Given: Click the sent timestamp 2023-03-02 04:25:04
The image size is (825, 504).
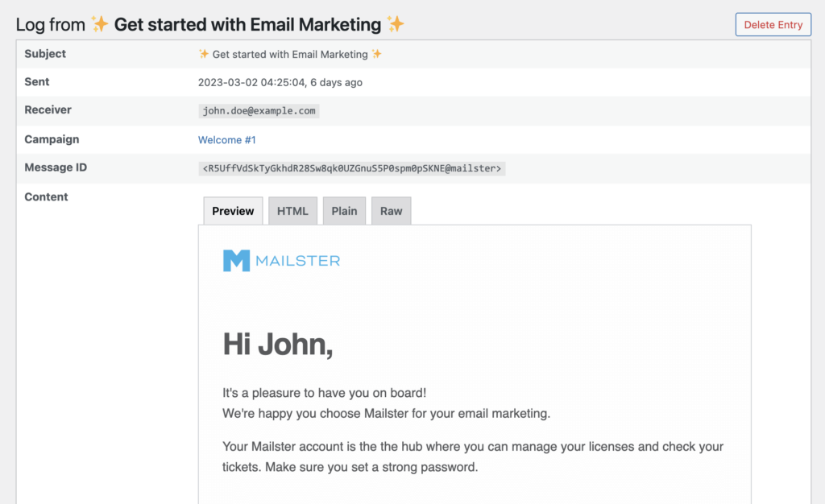Looking at the screenshot, I should [251, 82].
